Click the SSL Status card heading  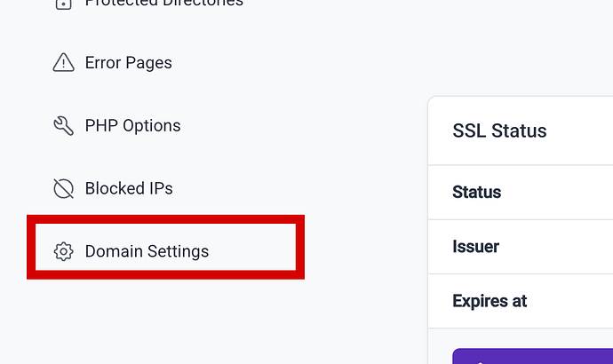tap(499, 131)
